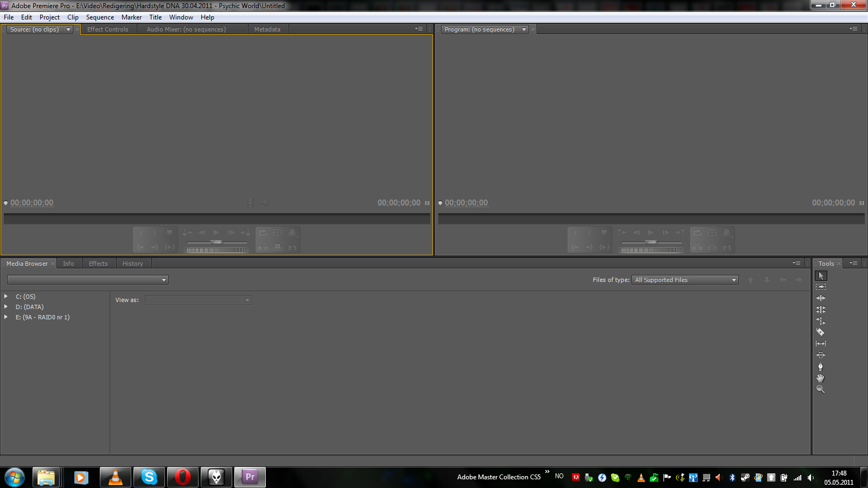
Task: Adjust the Program monitor shuttle slider
Action: 651,242
